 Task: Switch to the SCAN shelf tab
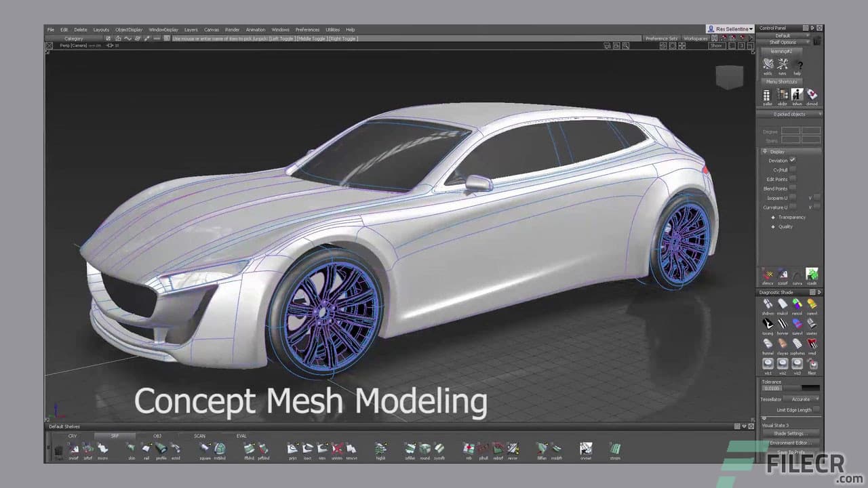pyautogui.click(x=199, y=436)
